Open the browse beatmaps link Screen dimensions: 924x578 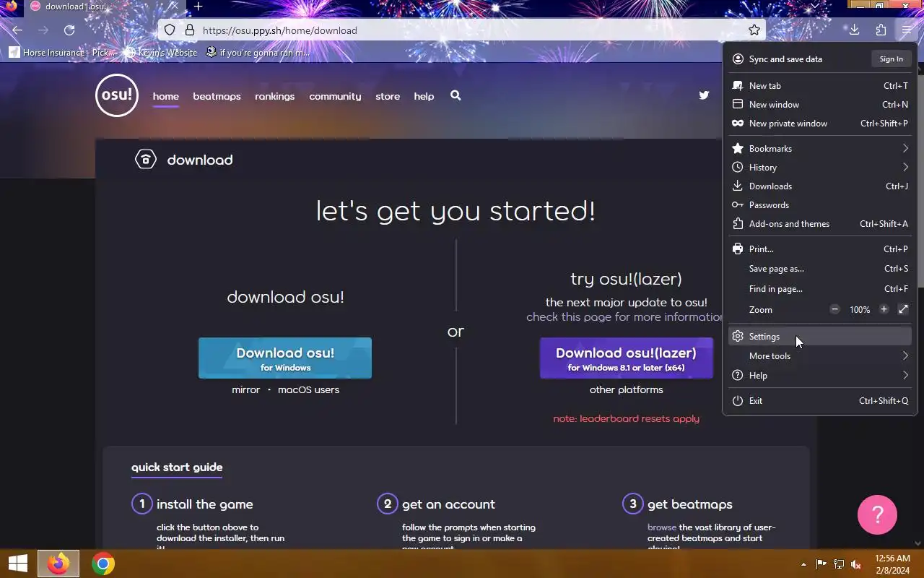click(x=662, y=527)
